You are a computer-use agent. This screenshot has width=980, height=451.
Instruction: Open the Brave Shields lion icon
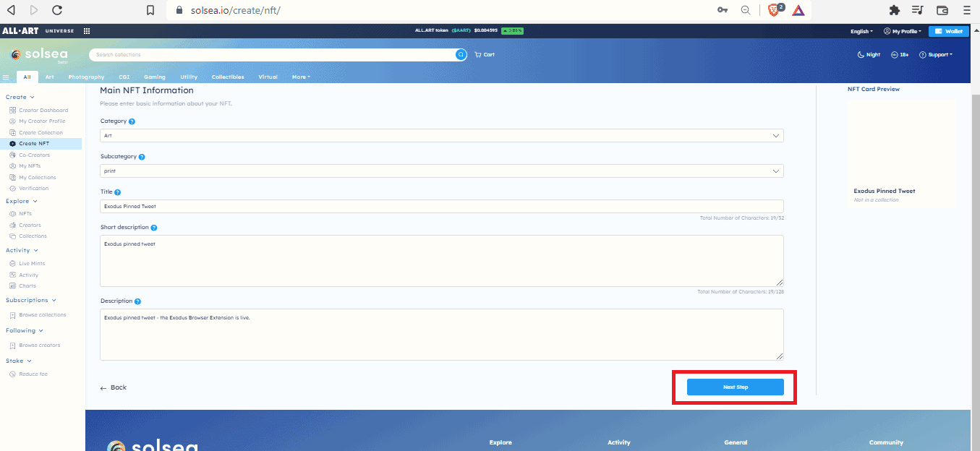click(x=774, y=10)
